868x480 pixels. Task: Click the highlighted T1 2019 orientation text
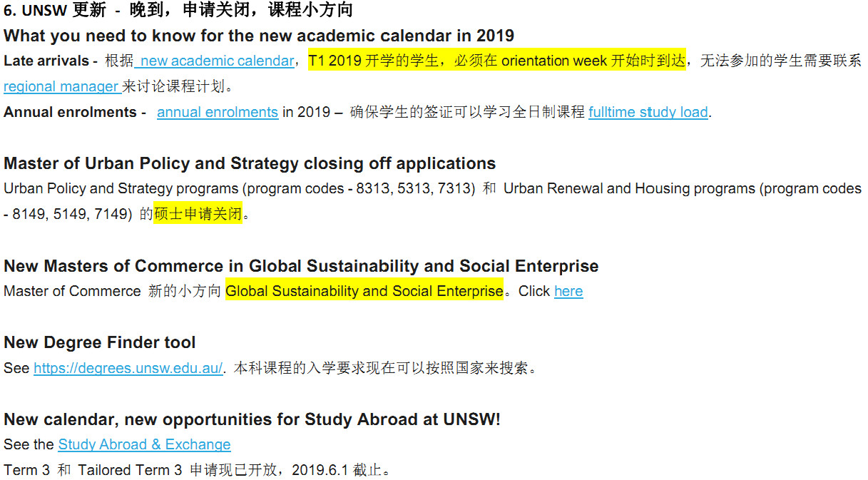[496, 61]
